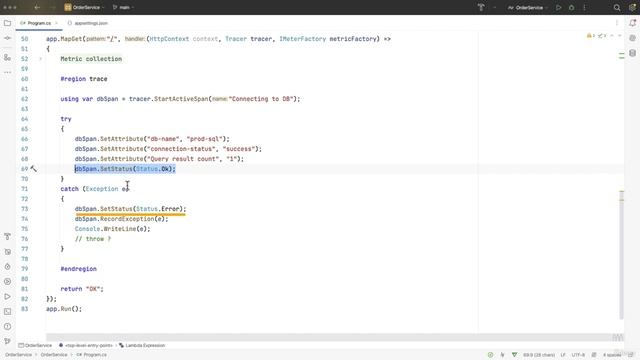Close the Program.cs tab

[56, 23]
